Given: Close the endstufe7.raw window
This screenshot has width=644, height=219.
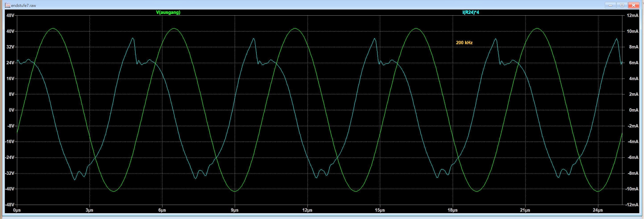Looking at the screenshot, I should (634, 5).
